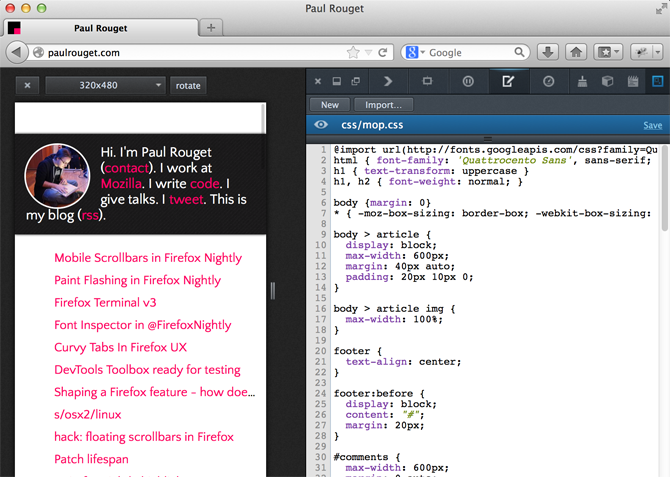Follow the 'contact' link
Image resolution: width=670 pixels, height=477 pixels.
click(126, 168)
